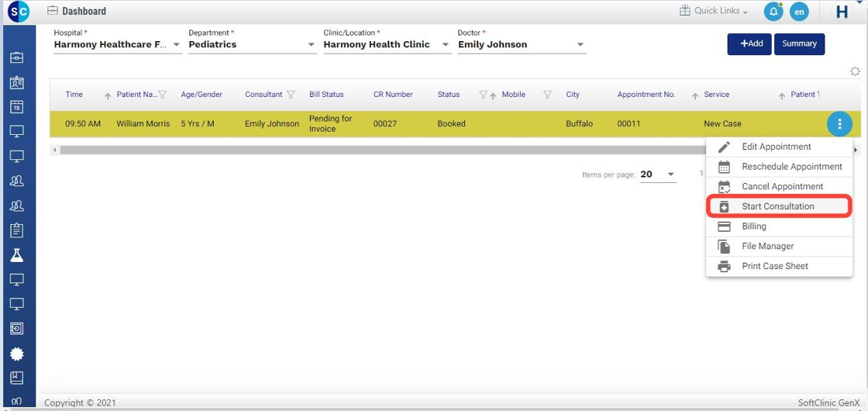Screen dimensions: 868x411
Task: Click the +Add button
Action: [x=749, y=44]
